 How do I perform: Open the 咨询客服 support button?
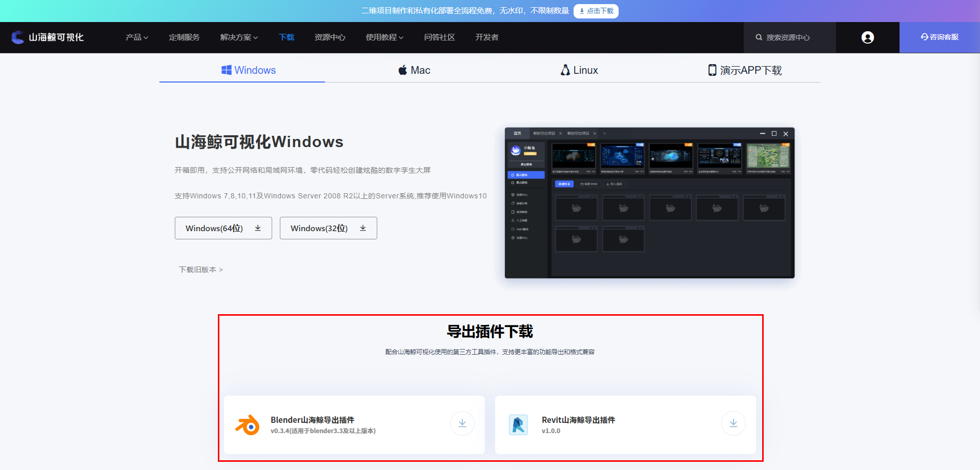[x=940, y=37]
